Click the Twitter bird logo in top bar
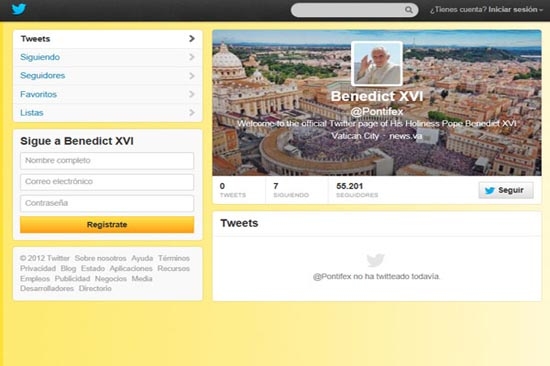 (19, 9)
